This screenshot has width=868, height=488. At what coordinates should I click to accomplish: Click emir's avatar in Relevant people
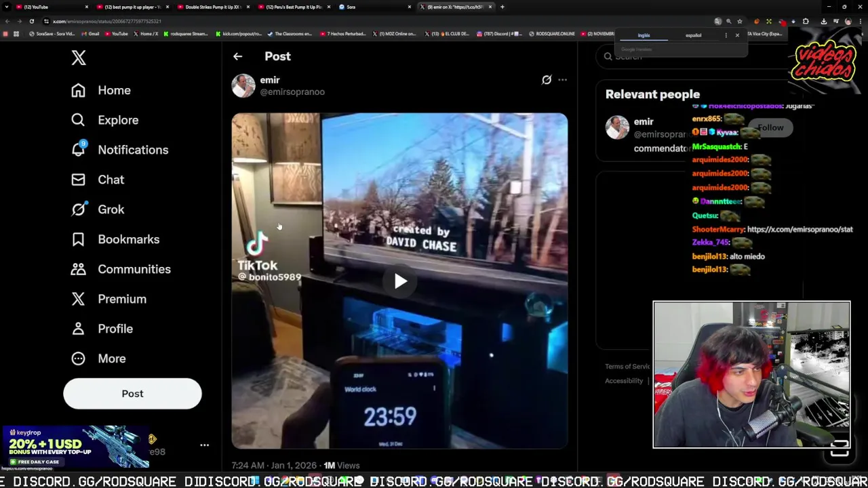(617, 128)
